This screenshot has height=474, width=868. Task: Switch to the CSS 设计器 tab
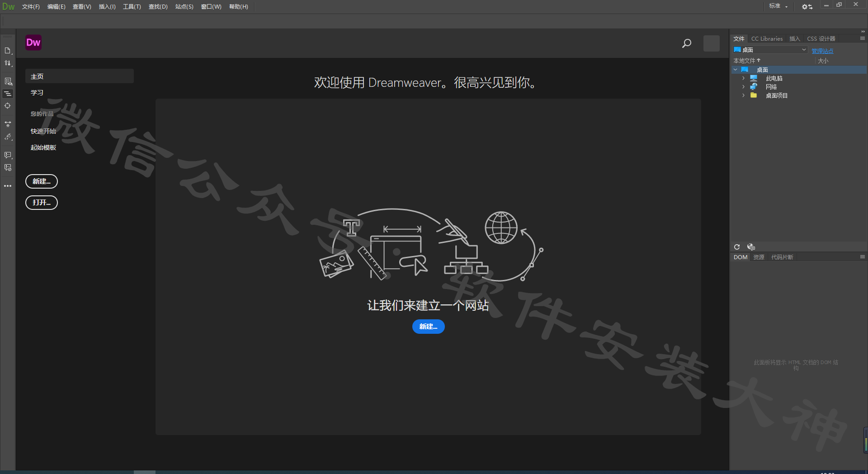point(821,39)
